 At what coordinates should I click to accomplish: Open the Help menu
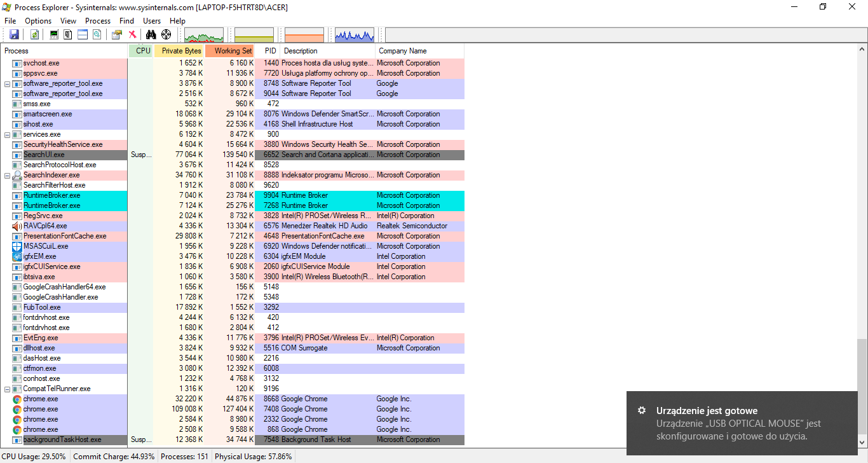coord(178,21)
